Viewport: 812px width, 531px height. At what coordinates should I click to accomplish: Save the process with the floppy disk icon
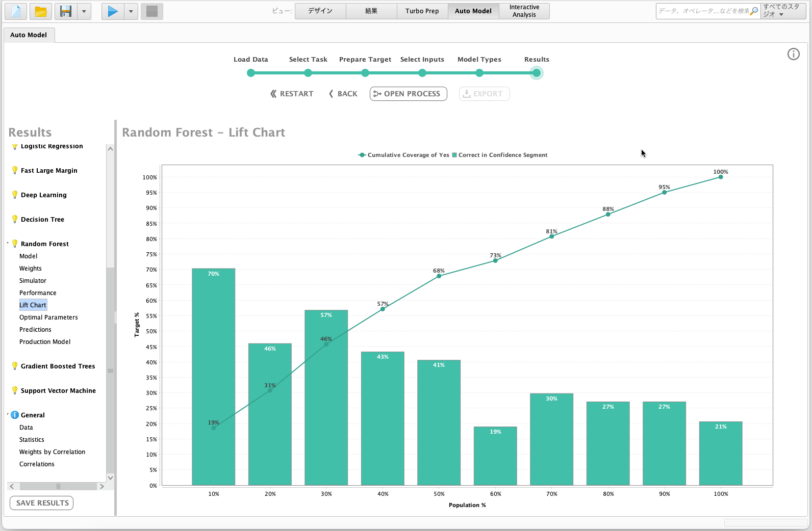[66, 11]
